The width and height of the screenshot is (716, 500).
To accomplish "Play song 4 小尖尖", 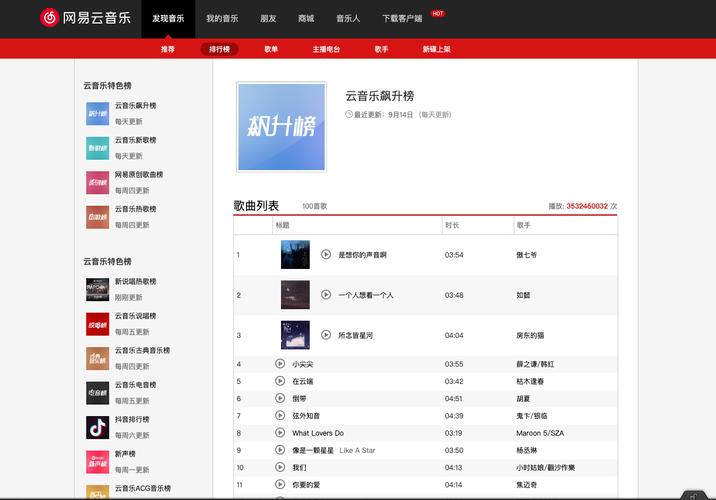I will pos(280,363).
